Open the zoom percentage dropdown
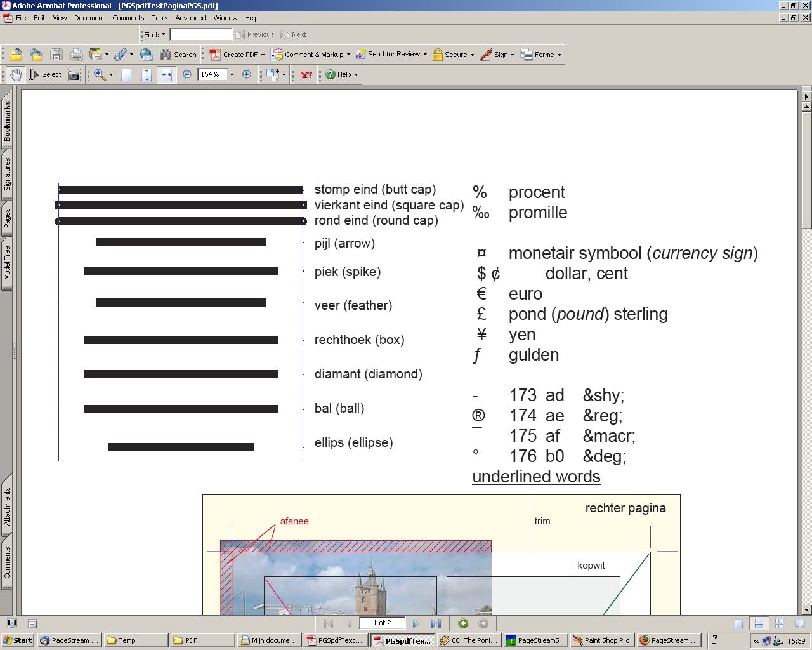Viewport: 812px width, 650px height. coord(232,75)
